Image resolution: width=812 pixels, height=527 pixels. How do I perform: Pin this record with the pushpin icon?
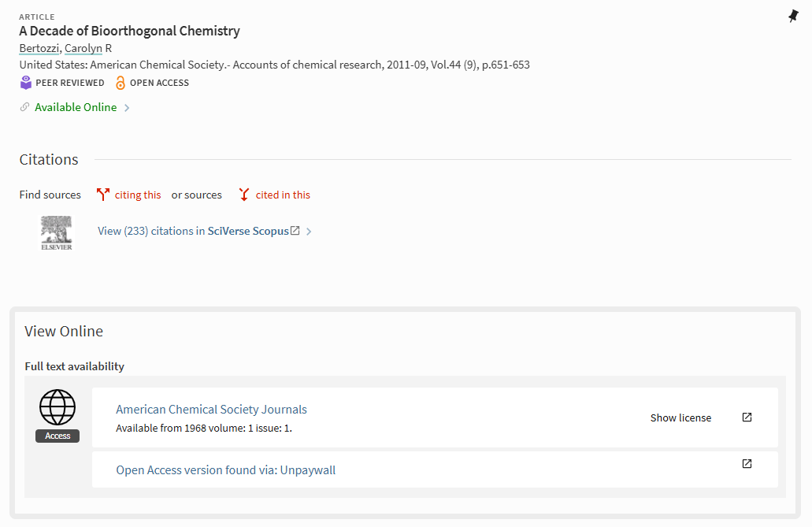793,16
